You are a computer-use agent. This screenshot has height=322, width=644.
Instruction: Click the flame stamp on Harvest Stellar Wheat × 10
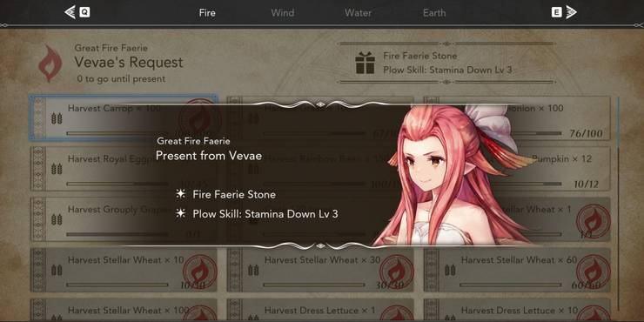tap(199, 271)
